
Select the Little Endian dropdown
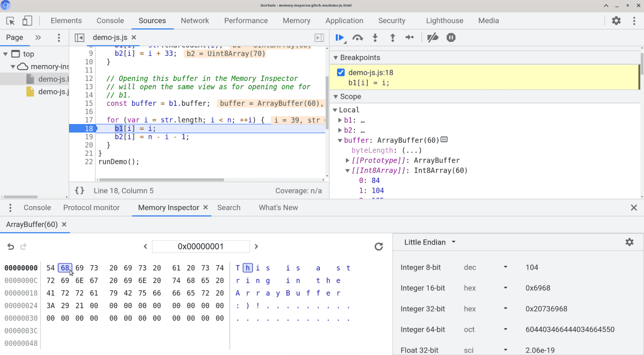pos(429,242)
